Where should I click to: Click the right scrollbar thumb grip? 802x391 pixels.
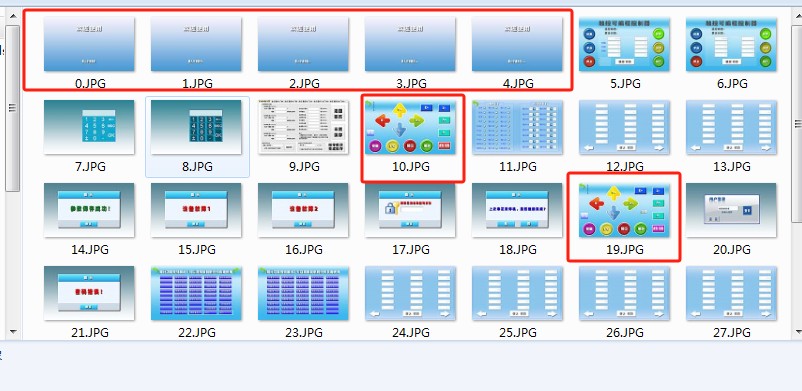[x=797, y=123]
